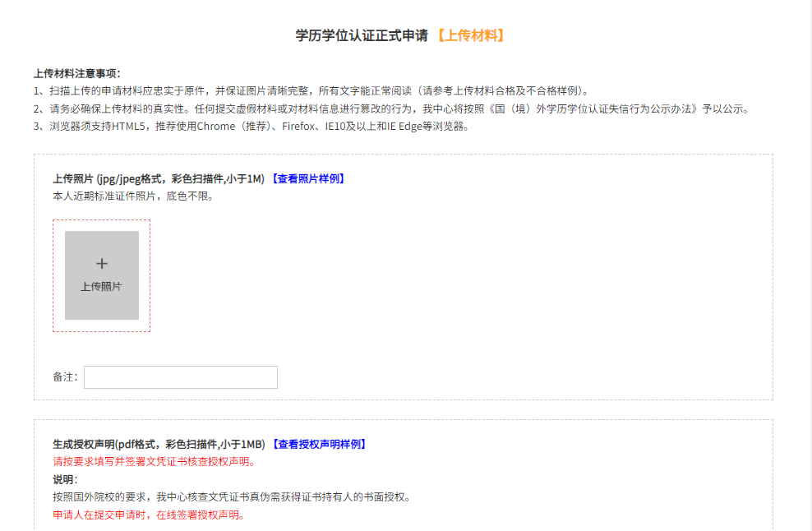812x531 pixels.
Task: Click the red 请按要求填写并签署 instruction text
Action: (x=154, y=462)
